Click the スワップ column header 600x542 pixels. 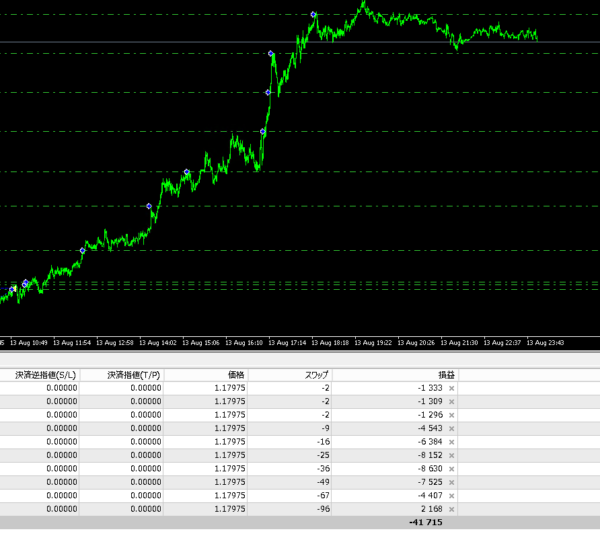315,374
